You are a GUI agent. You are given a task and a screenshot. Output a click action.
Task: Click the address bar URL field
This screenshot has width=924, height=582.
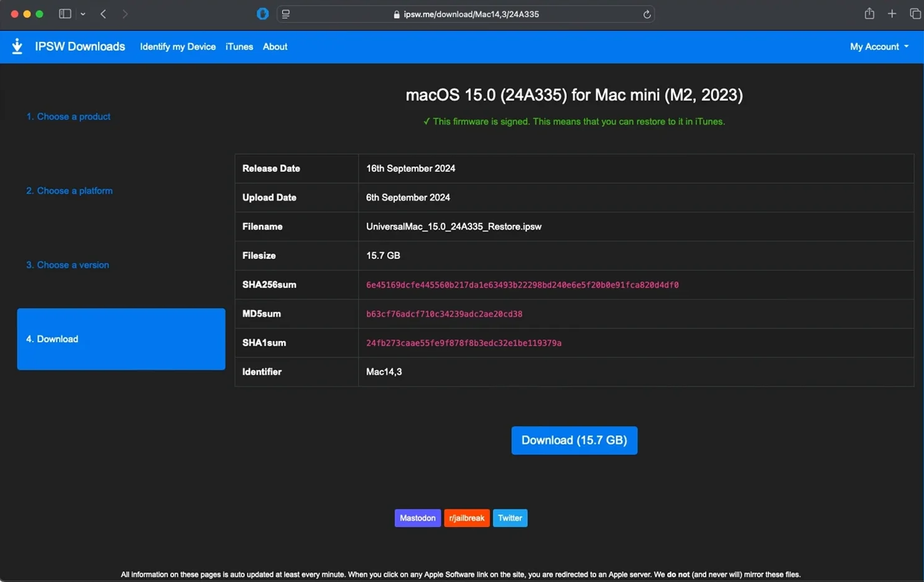(471, 14)
